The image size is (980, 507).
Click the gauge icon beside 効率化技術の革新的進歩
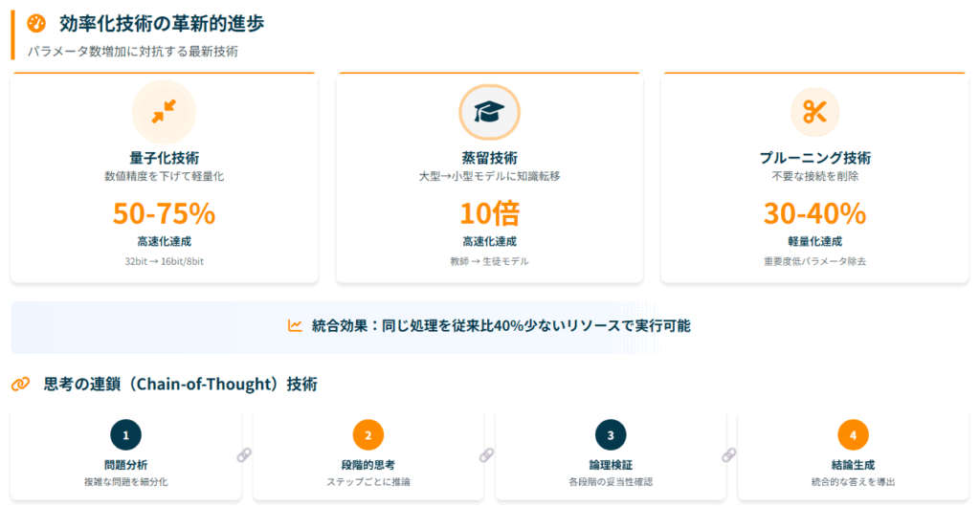click(36, 24)
